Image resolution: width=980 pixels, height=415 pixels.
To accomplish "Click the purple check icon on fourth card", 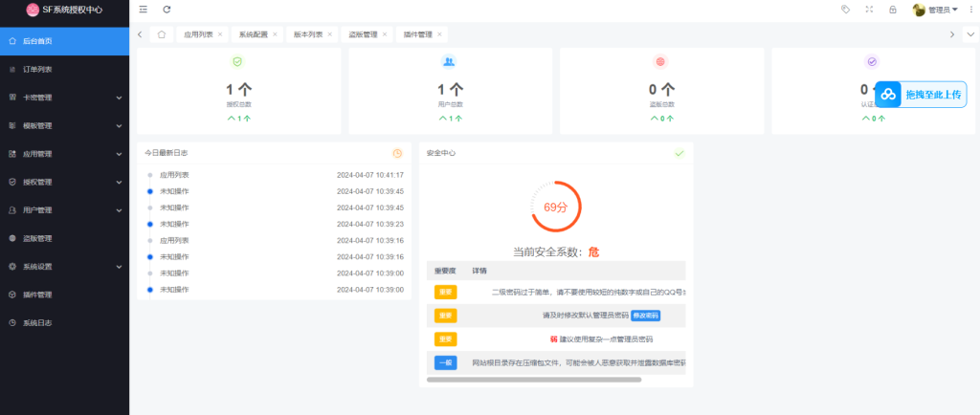I will pos(873,61).
